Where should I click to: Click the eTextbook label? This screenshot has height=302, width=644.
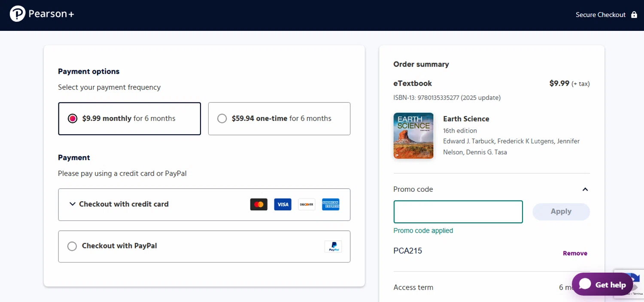tap(413, 83)
